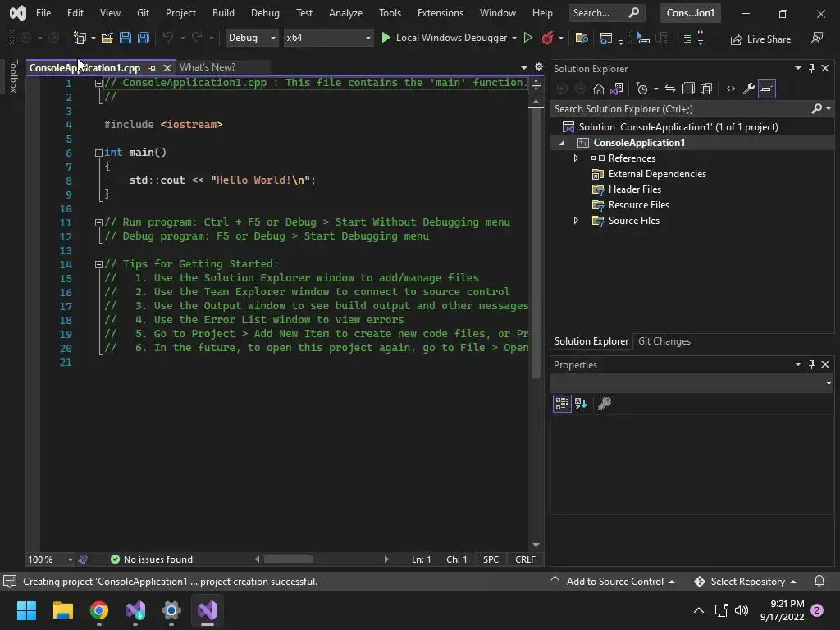Pin the ConsoleApplication1.cpp tab
Image resolution: width=840 pixels, height=630 pixels.
click(x=152, y=68)
